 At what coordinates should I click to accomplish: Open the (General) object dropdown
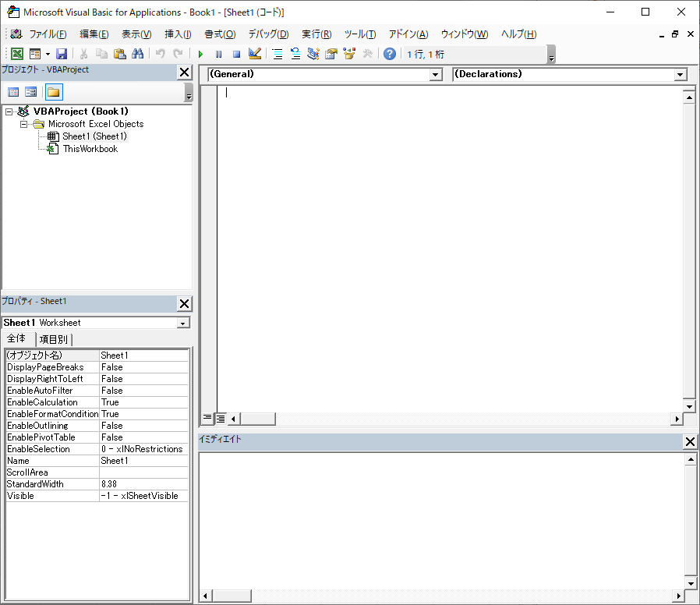pyautogui.click(x=436, y=75)
